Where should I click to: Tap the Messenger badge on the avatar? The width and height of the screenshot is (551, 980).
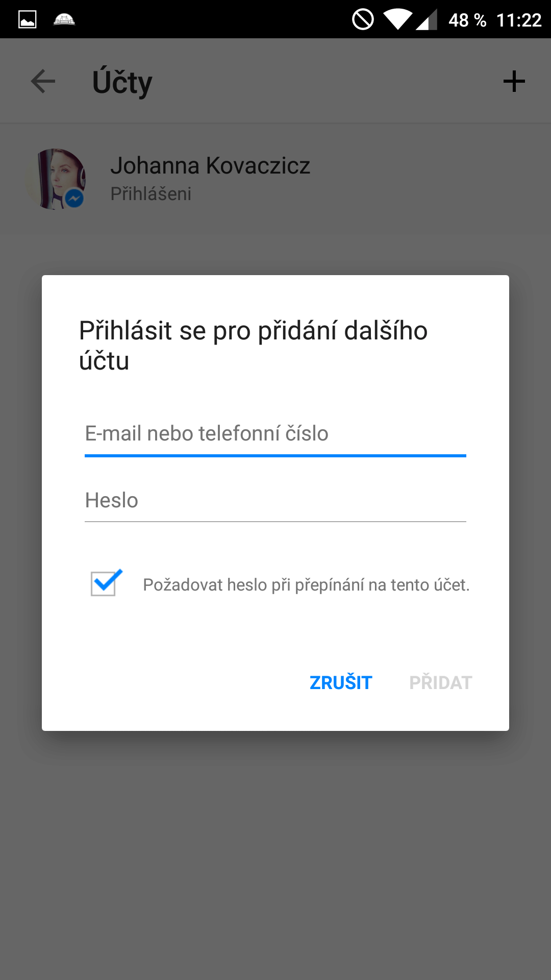[x=74, y=198]
